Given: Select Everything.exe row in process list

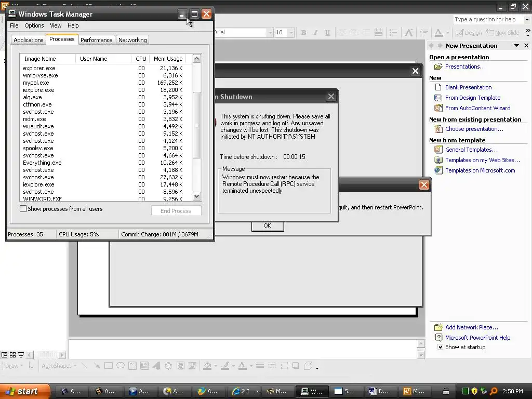Looking at the screenshot, I should click(106, 163).
